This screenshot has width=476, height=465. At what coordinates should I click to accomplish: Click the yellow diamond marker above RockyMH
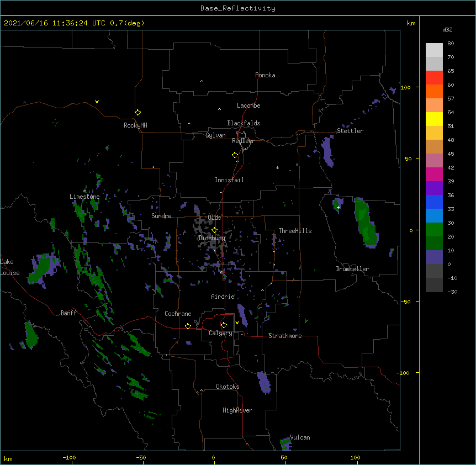coord(137,112)
